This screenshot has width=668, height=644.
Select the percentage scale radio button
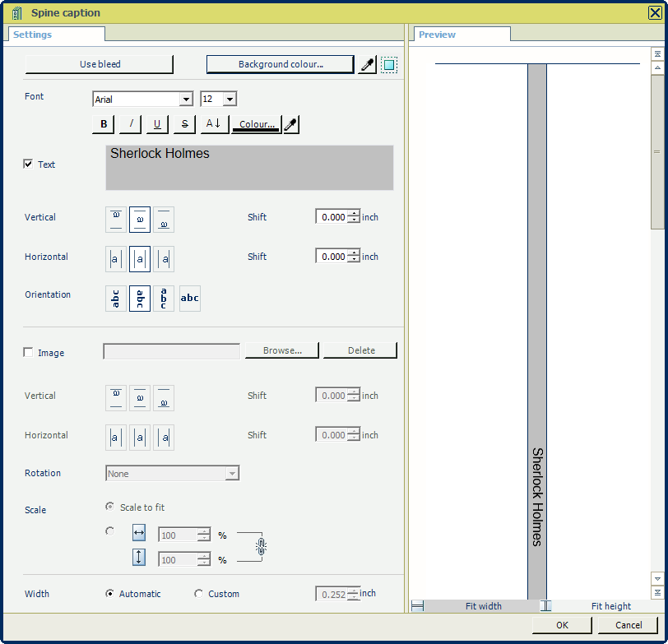click(x=110, y=531)
